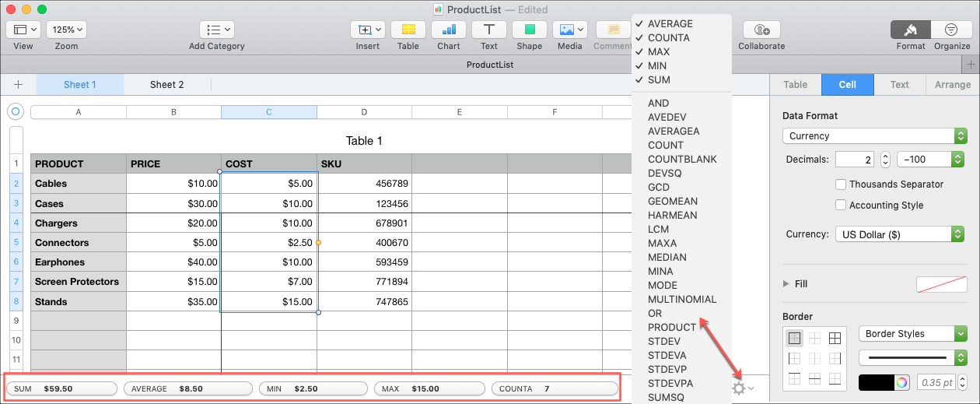Open the Cell inspector tab

[x=848, y=85]
